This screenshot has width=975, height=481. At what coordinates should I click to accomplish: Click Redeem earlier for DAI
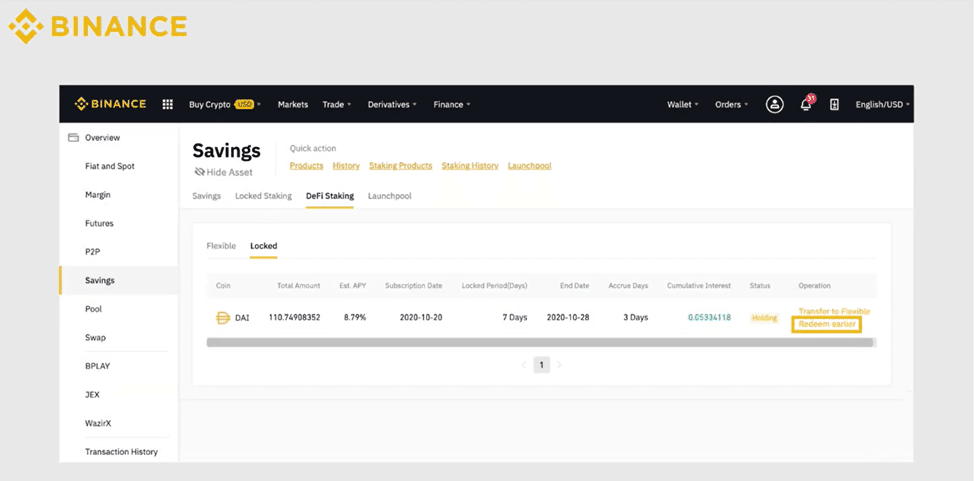827,324
